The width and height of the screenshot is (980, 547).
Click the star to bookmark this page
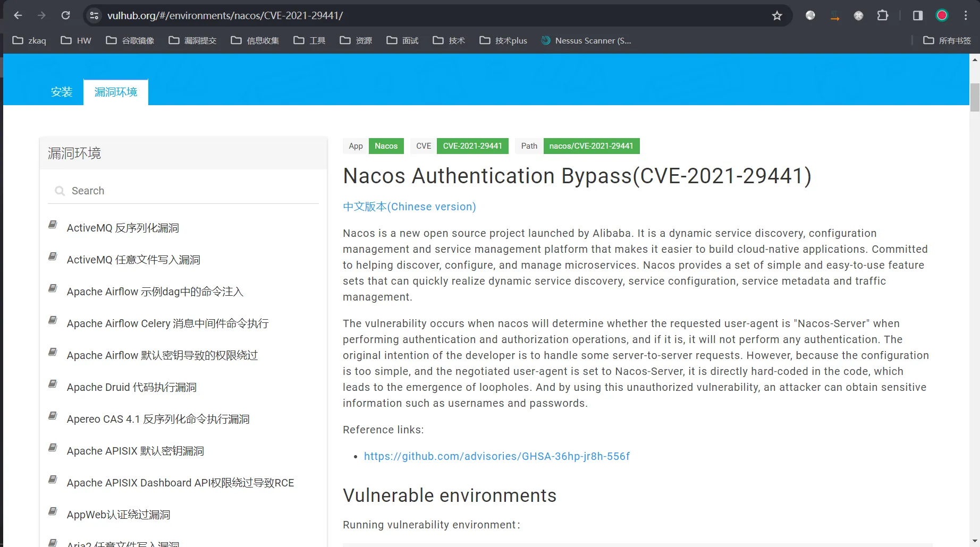pyautogui.click(x=778, y=15)
